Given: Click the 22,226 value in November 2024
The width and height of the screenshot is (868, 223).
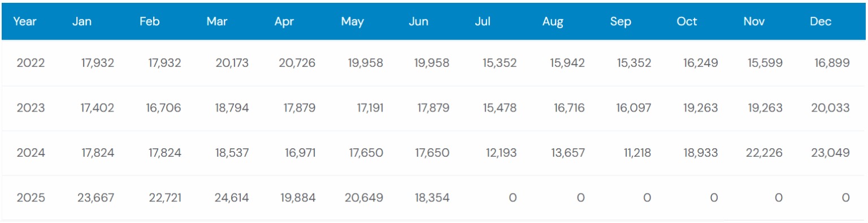Looking at the screenshot, I should tap(763, 153).
